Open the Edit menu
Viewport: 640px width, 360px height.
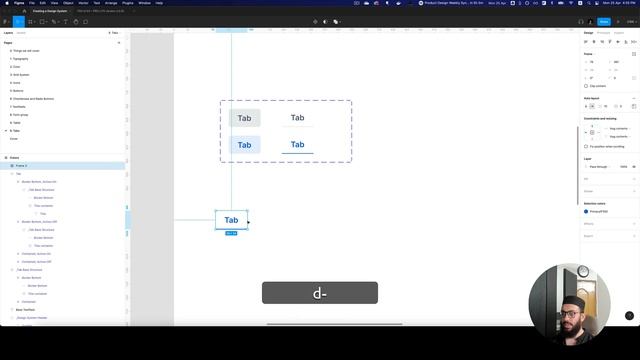[x=42, y=3]
